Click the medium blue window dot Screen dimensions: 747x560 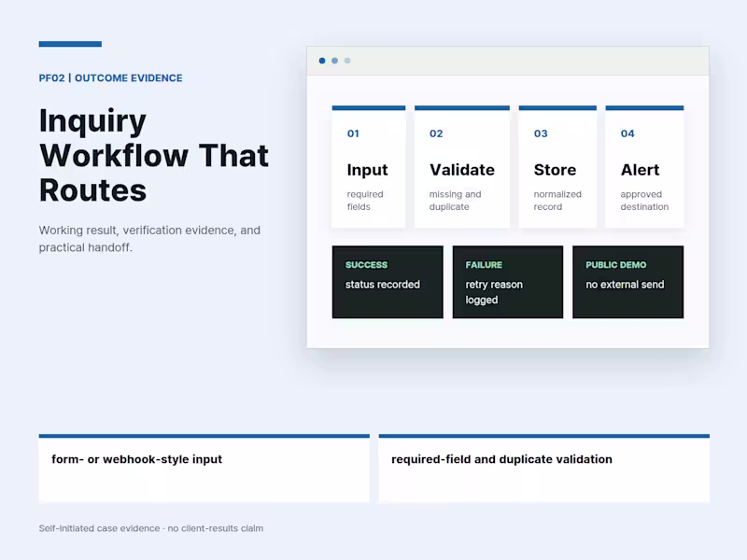[335, 61]
